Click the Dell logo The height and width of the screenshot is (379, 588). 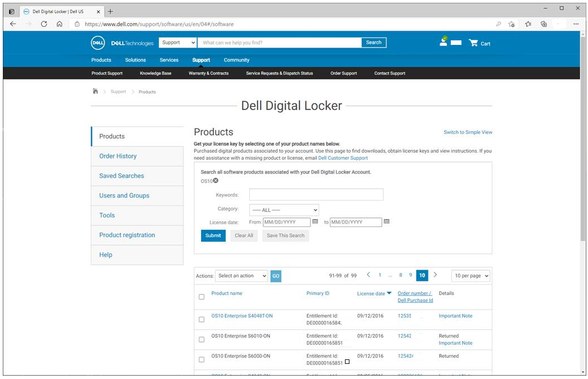pyautogui.click(x=98, y=43)
